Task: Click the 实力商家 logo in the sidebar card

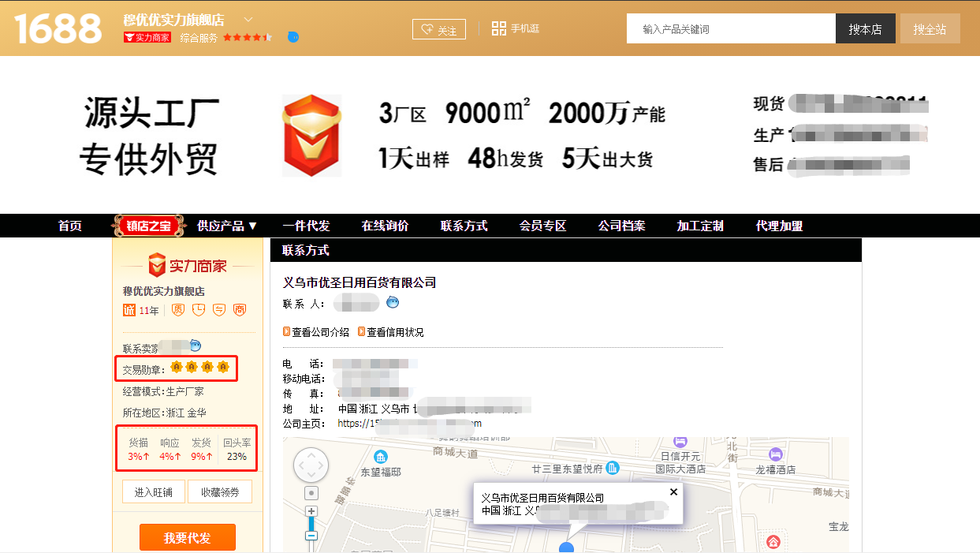Action: point(188,266)
